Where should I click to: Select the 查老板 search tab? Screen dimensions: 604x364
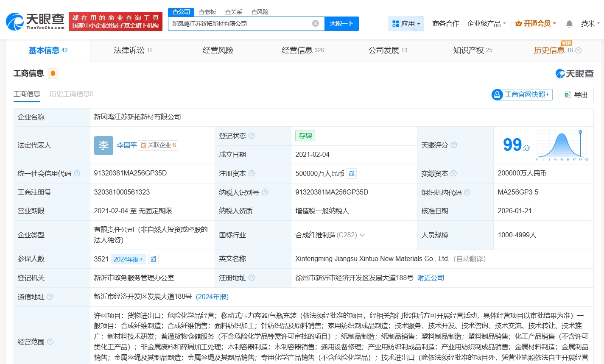click(207, 11)
